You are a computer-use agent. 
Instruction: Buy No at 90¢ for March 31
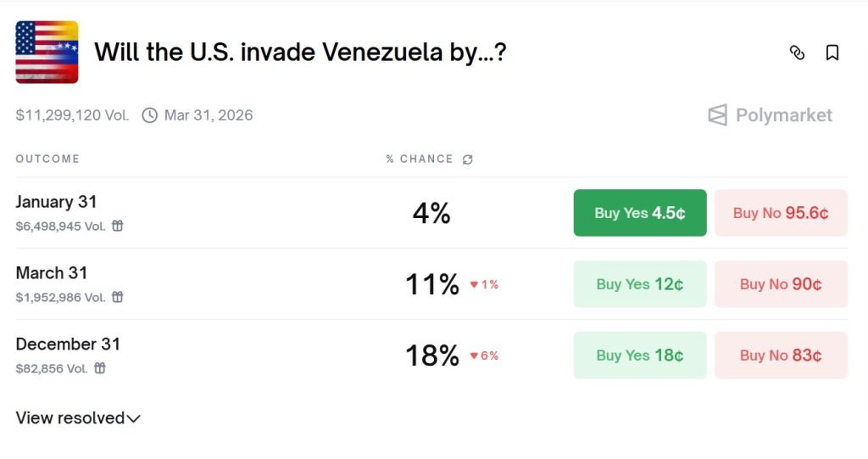coord(781,284)
